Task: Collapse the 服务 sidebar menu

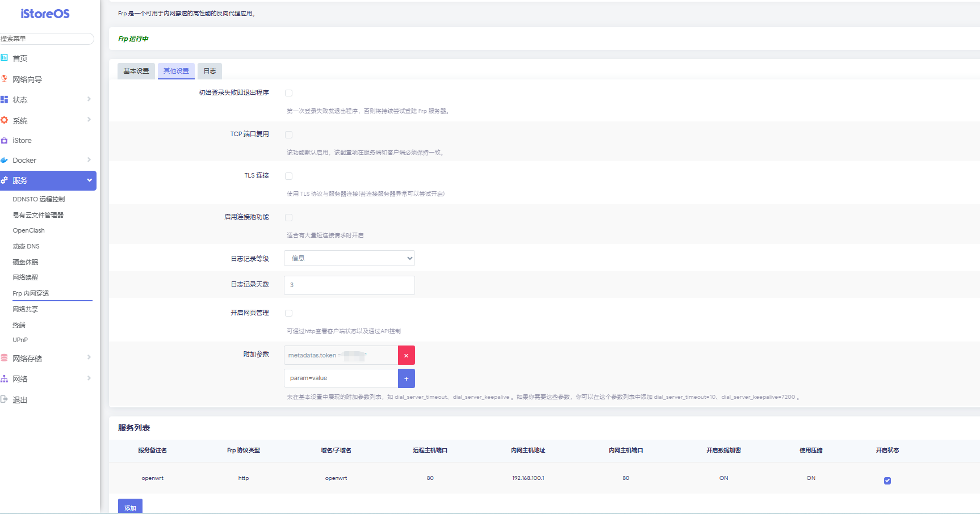Action: [x=89, y=180]
